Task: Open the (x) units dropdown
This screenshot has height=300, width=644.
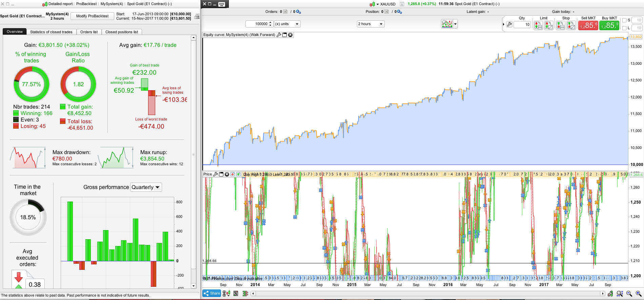Action: 287,24
